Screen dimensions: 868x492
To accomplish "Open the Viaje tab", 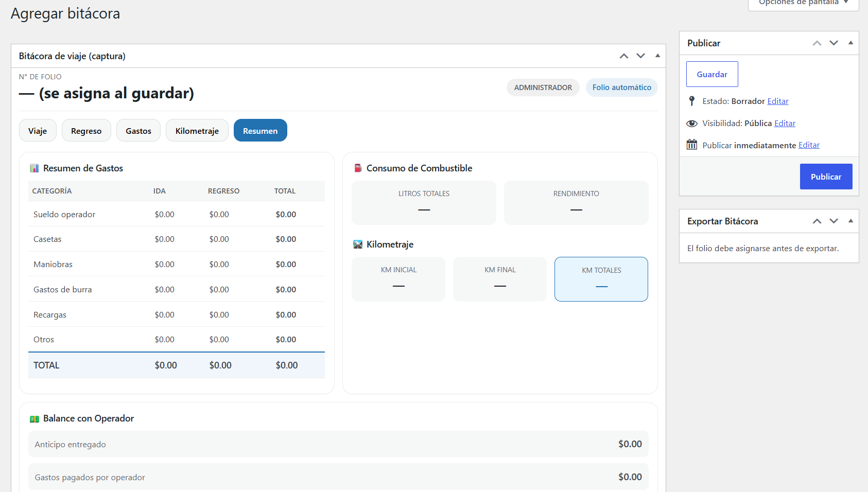I will (x=38, y=131).
